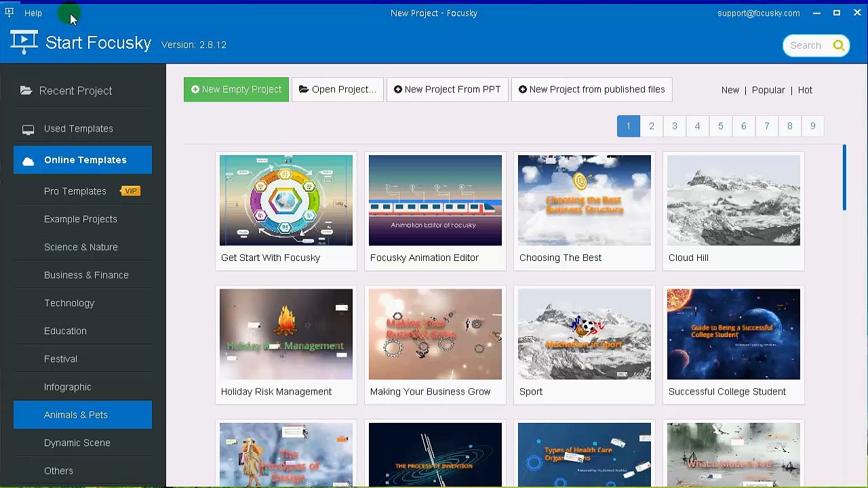Select Animals & Pets category
The image size is (868, 488).
coord(83,415)
